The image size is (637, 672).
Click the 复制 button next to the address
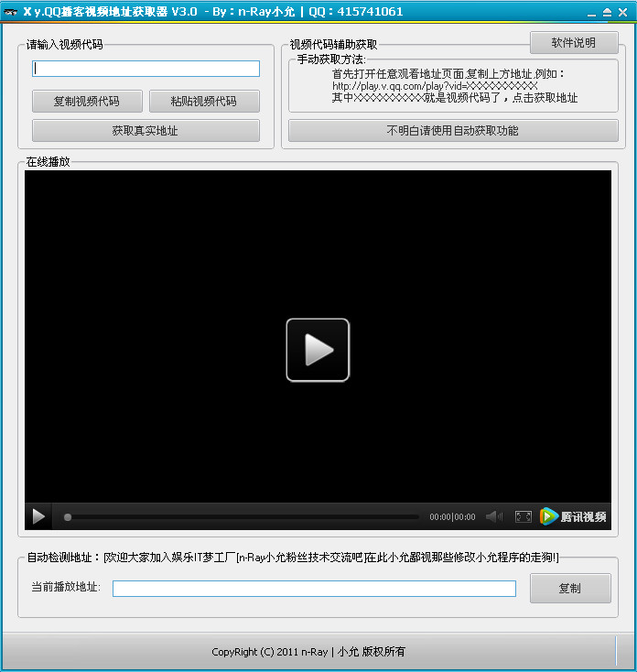pyautogui.click(x=570, y=589)
